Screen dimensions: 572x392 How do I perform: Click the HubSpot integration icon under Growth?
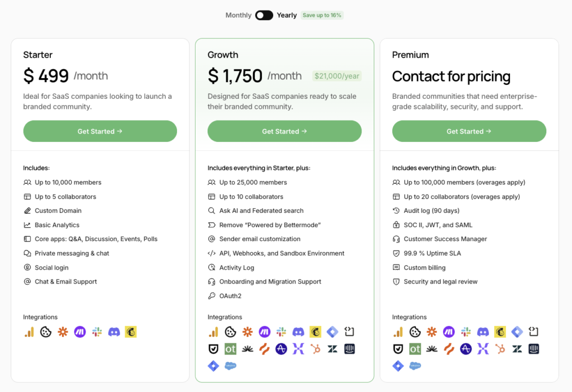[x=314, y=349]
